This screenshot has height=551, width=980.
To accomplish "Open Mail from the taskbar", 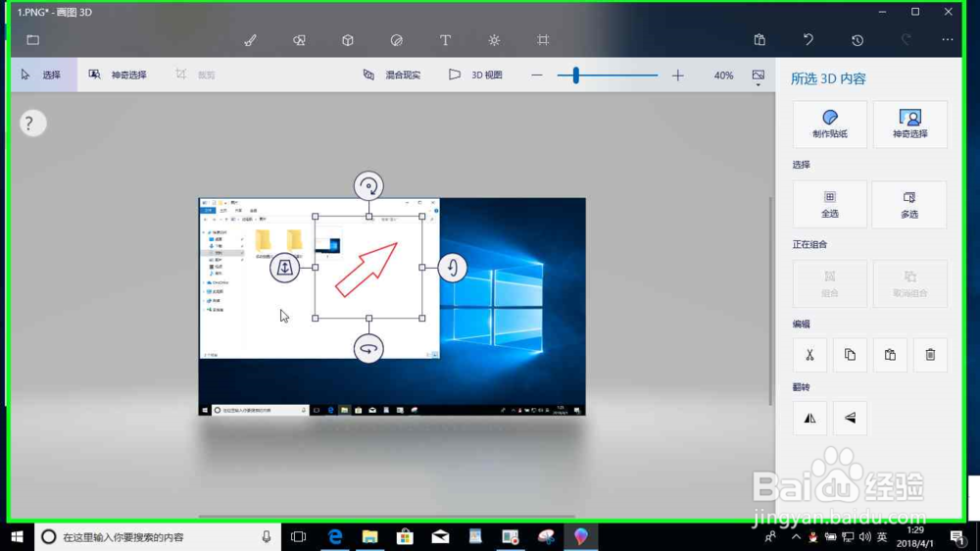I will 440,536.
